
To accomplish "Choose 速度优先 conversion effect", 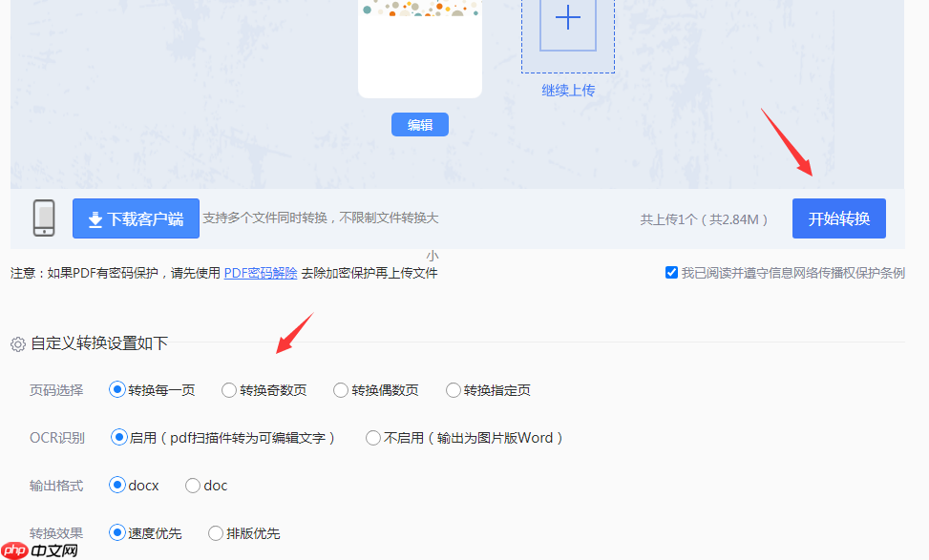I will coord(117,533).
